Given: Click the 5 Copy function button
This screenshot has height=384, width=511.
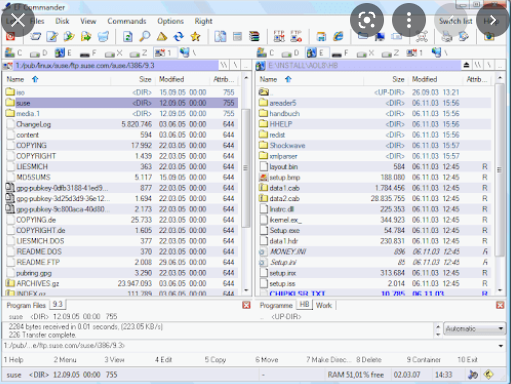Looking at the screenshot, I should pos(215,360).
